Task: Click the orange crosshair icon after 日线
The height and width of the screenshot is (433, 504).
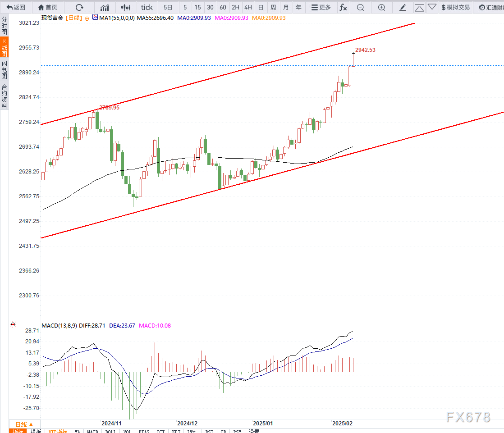Action: [x=87, y=18]
